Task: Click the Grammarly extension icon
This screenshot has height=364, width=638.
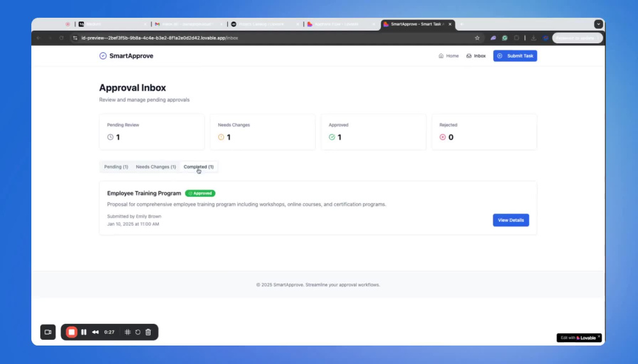Action: click(505, 38)
